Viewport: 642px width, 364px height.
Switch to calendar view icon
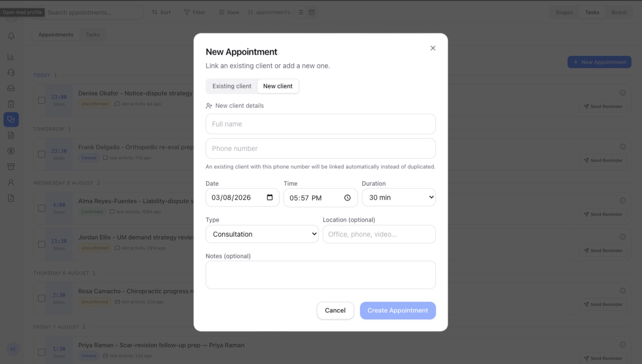click(x=312, y=12)
